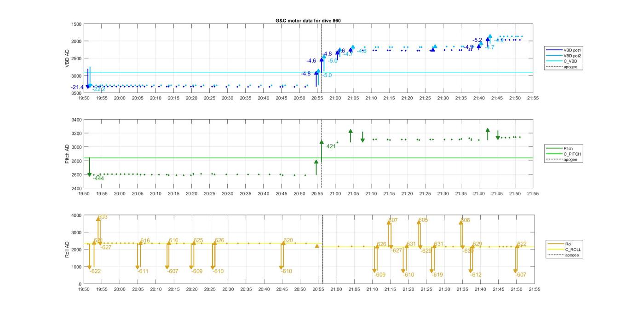Click the '606' roll data label
The width and height of the screenshot is (644, 319).
[x=466, y=220]
